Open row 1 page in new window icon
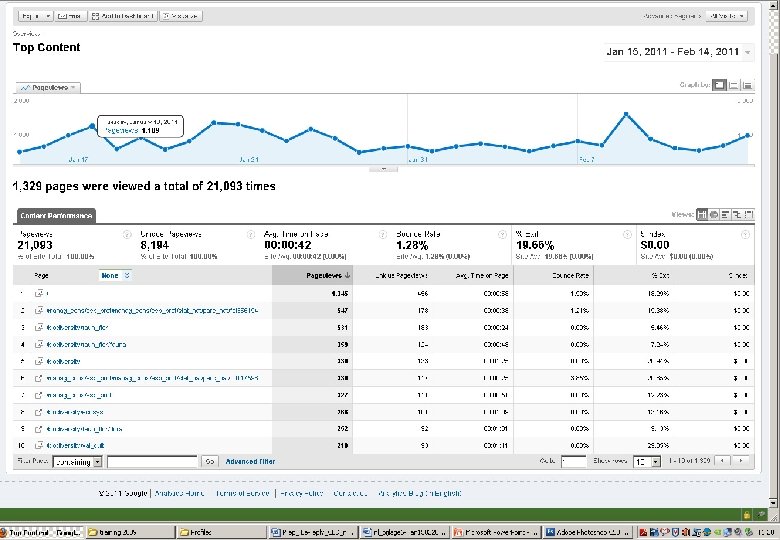This screenshot has height=540, width=780. pos(38,293)
